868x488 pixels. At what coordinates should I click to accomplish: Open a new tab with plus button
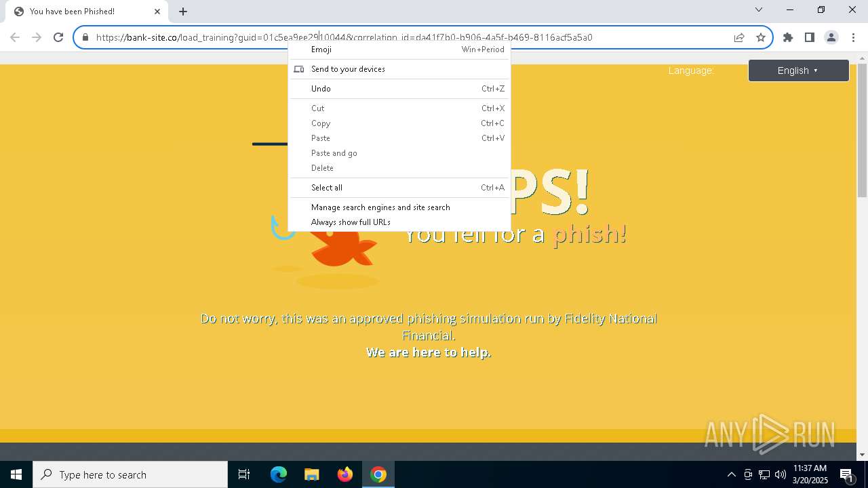tap(183, 12)
